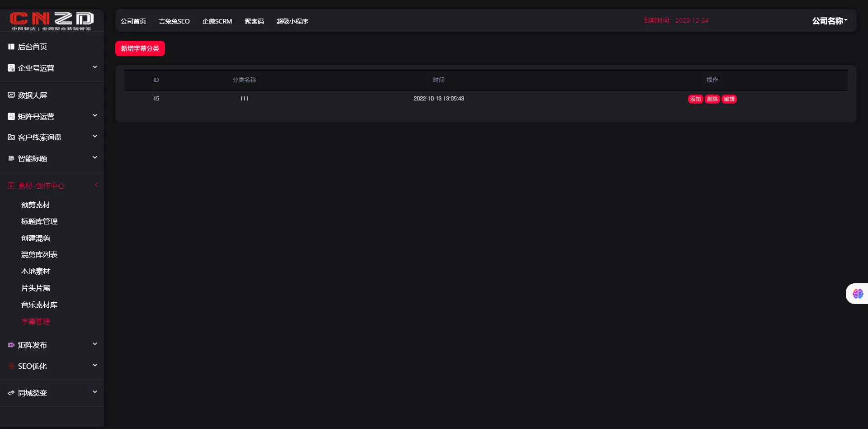Open 创建混剪 from the sidebar submenu

[36, 238]
